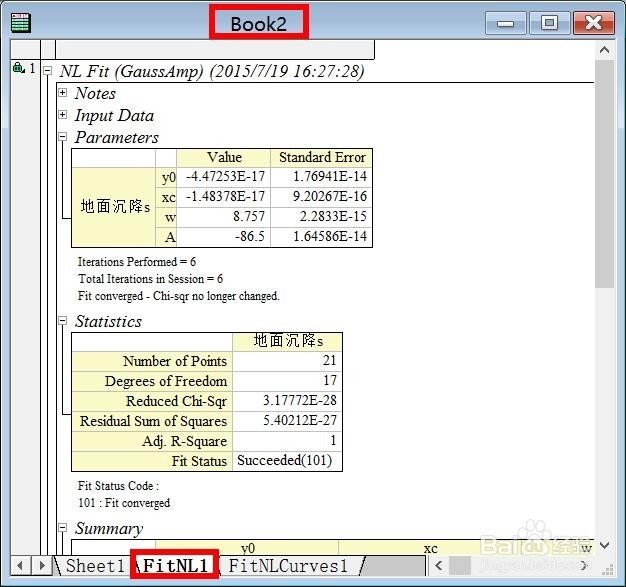Select the w value 8.757 cell
626x587 pixels.
[x=224, y=216]
